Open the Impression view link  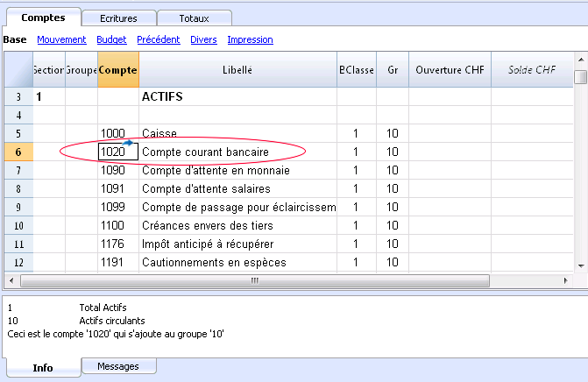click(x=250, y=39)
